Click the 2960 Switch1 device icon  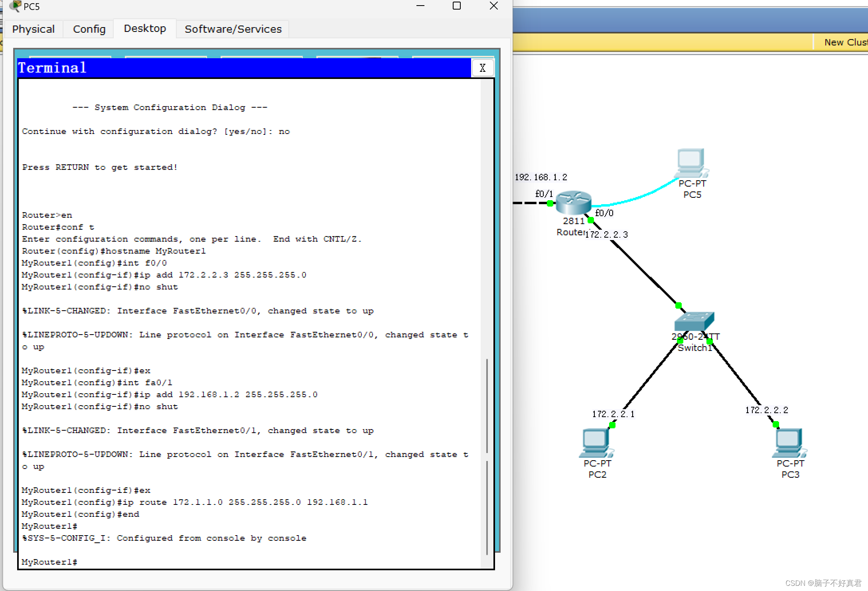[694, 321]
